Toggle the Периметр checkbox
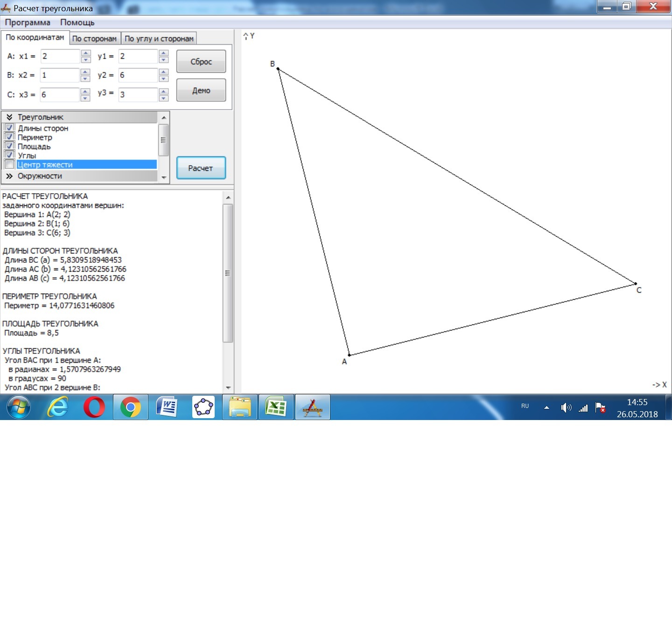 (x=9, y=137)
